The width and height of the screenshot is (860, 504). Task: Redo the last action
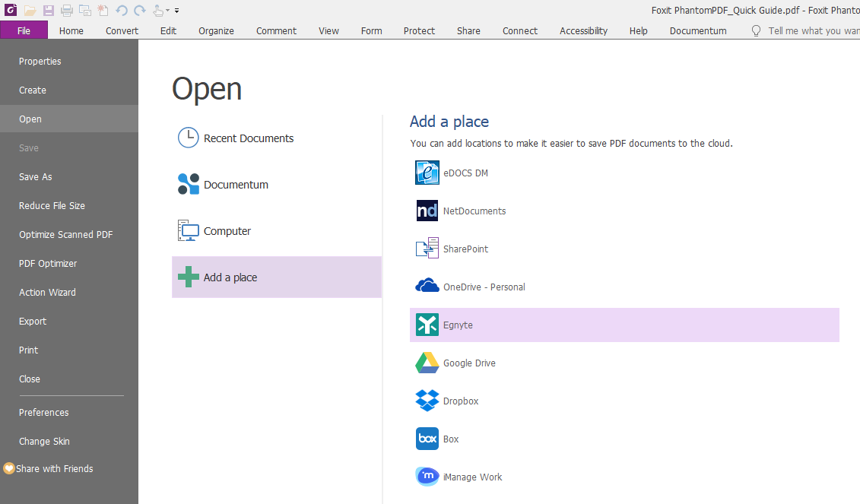tap(140, 10)
